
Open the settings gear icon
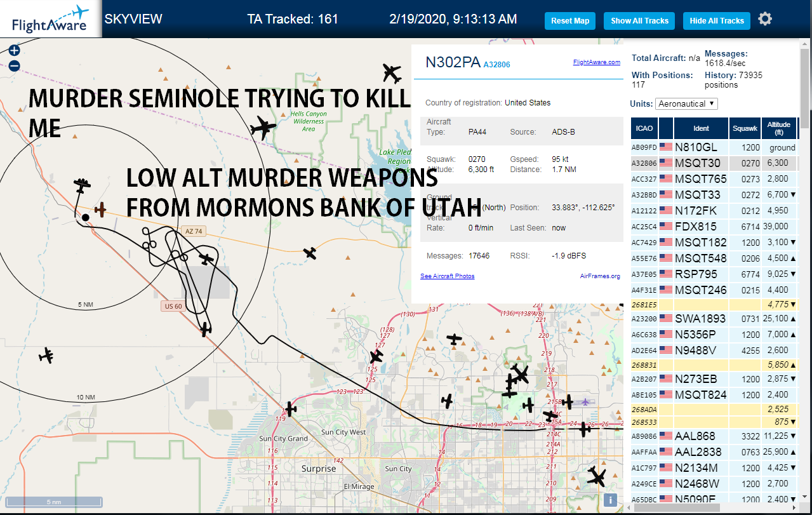tap(765, 19)
